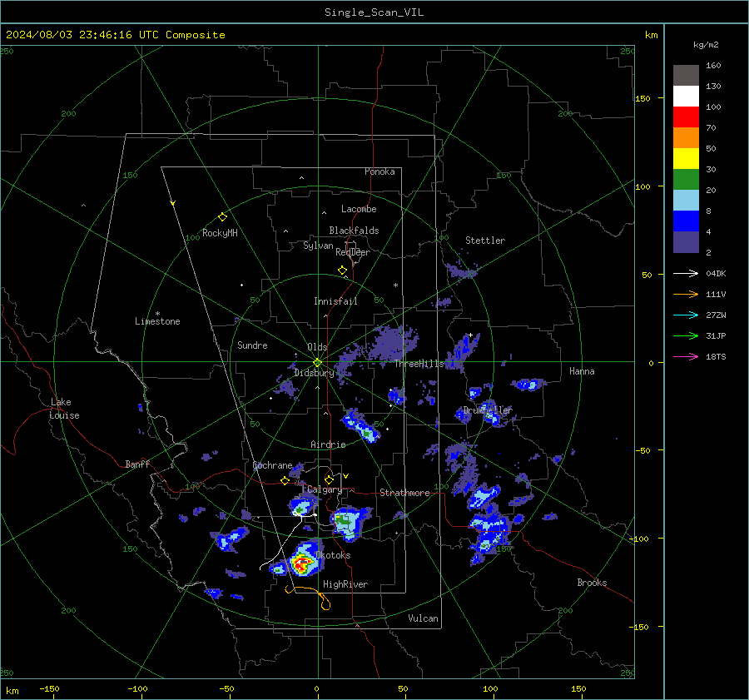Click the 2024/08/03 23:46:16 UTC Composite timestamp
This screenshot has width=749, height=700.
(x=115, y=35)
